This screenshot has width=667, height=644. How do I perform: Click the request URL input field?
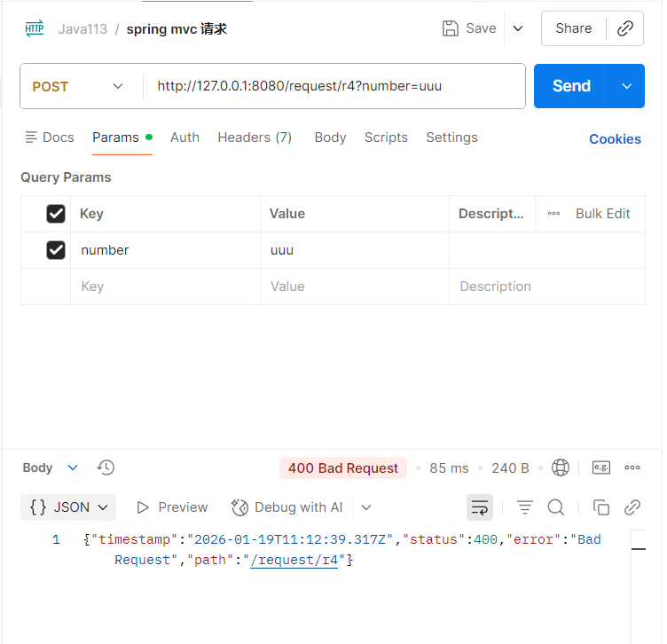click(x=334, y=86)
